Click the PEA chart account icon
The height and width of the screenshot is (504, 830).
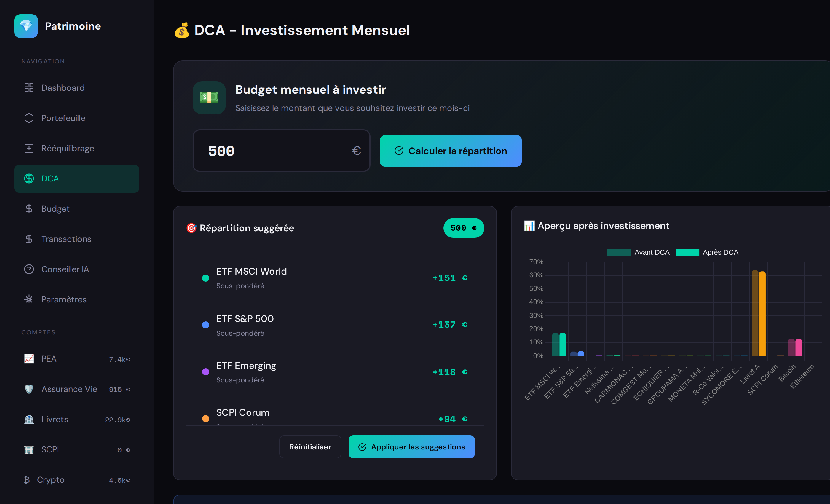(x=29, y=359)
